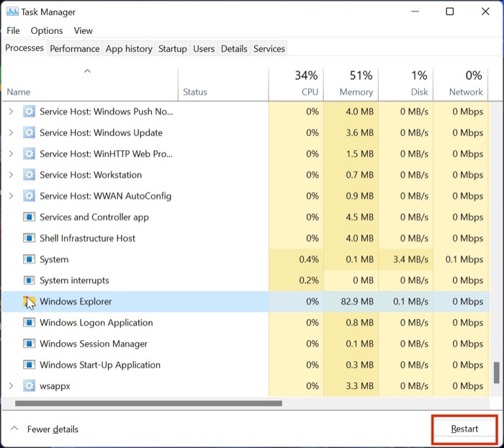This screenshot has height=448, width=504.
Task: Click the System interrupts icon
Action: coord(29,280)
